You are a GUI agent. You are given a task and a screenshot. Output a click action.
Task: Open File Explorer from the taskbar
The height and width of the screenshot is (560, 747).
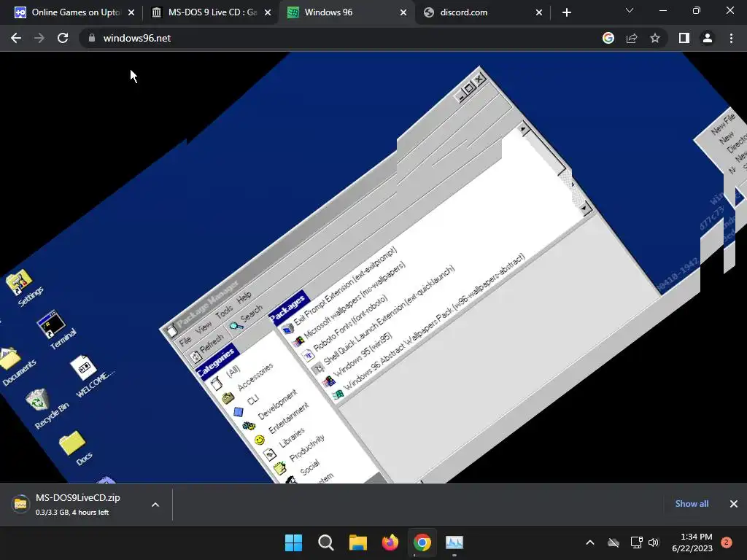pos(357,542)
